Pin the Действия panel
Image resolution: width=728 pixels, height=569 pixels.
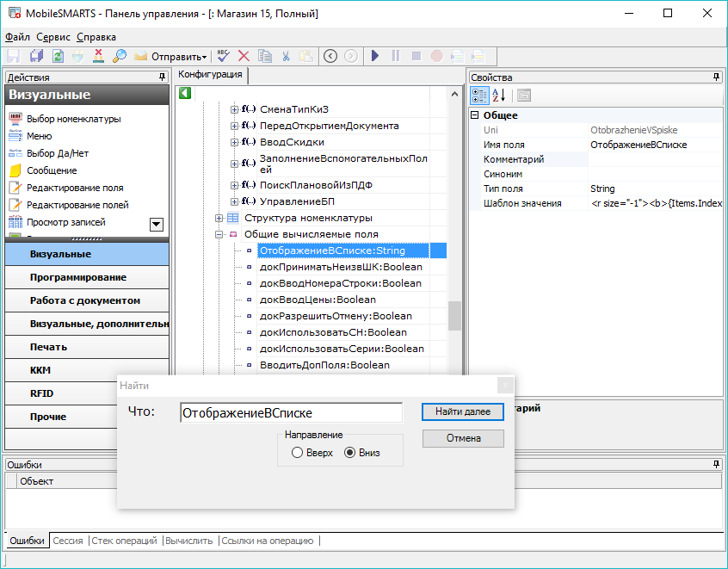[162, 77]
